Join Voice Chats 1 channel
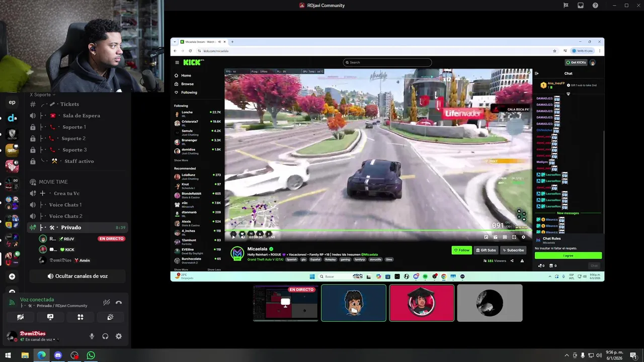This screenshot has height=362, width=644. pos(77,205)
